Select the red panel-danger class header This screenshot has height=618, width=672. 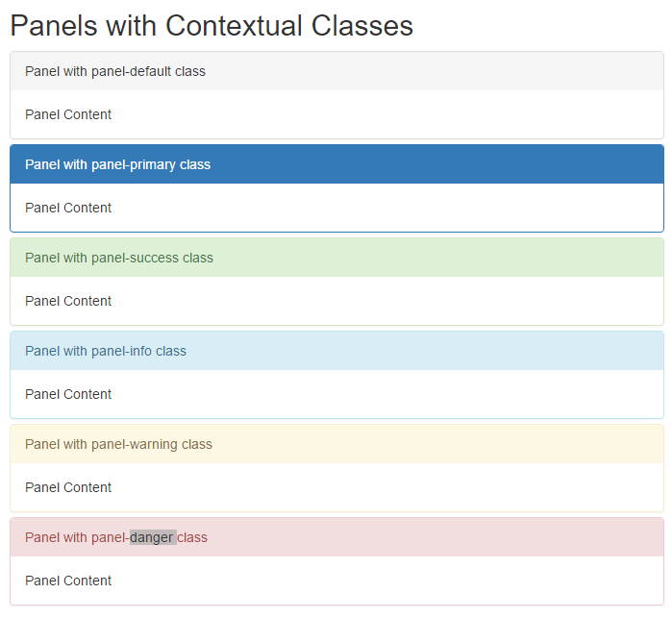pos(336,537)
